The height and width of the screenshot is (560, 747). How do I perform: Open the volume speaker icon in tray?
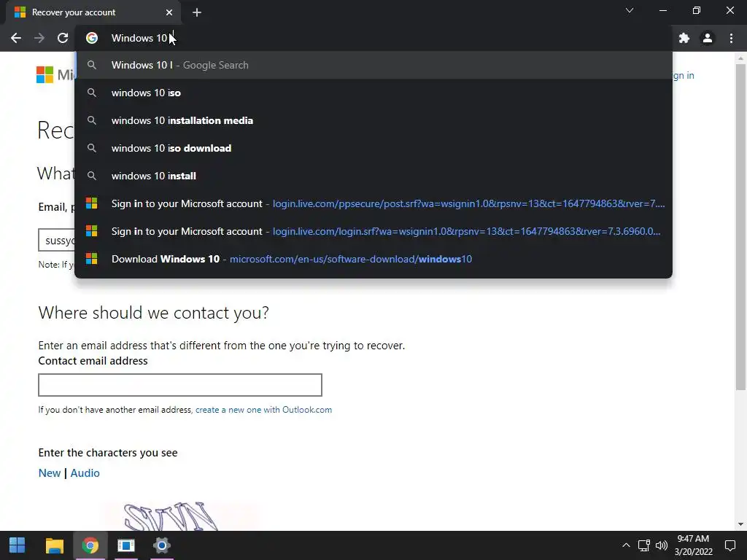[661, 545]
